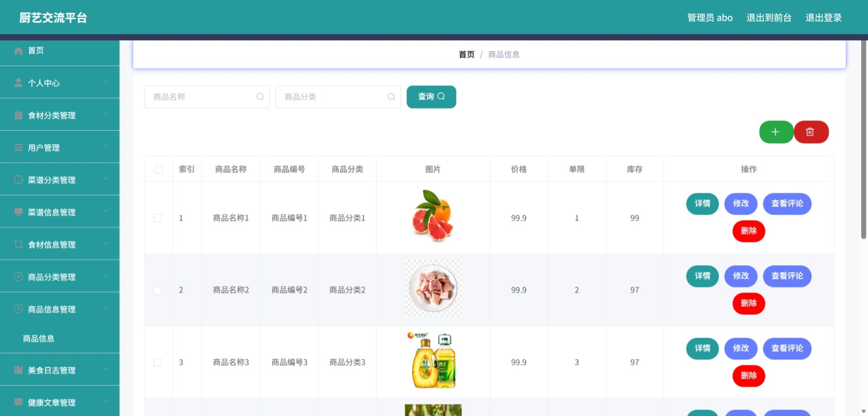Screen dimensions: 868x416
Task: Expand the 商品分类管理 chevron
Action: 106,275
